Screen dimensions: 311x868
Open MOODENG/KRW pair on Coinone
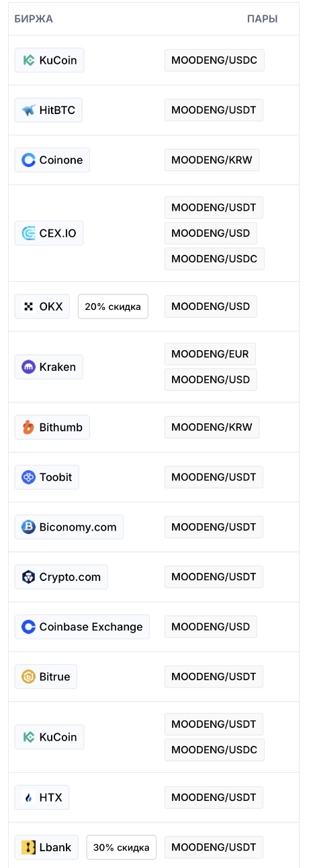click(x=212, y=160)
